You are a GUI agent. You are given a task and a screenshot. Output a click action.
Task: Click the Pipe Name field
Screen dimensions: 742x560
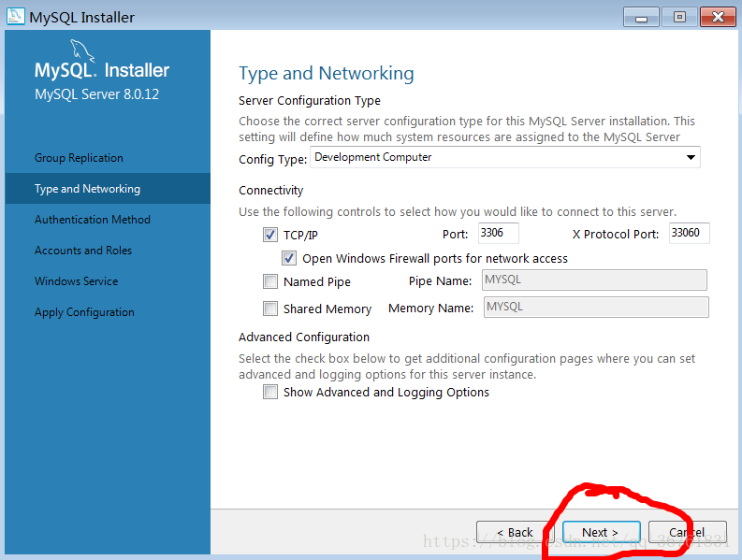(x=594, y=280)
